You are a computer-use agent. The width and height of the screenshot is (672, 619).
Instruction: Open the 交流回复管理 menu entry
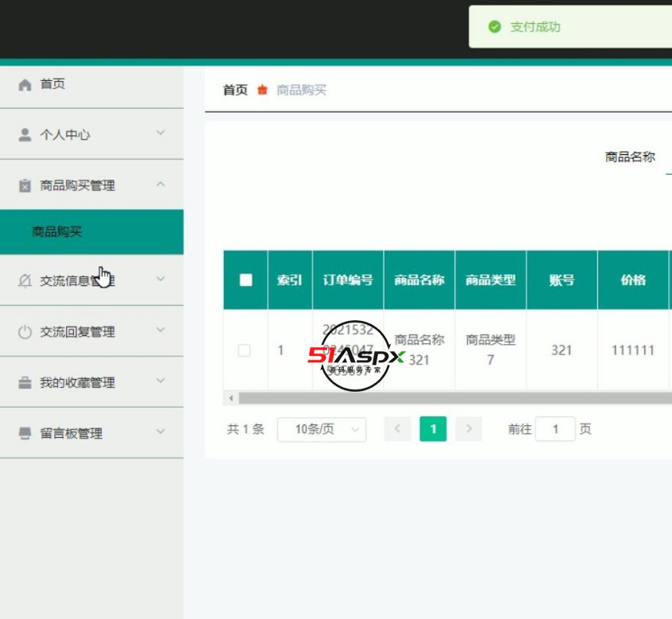point(79,331)
